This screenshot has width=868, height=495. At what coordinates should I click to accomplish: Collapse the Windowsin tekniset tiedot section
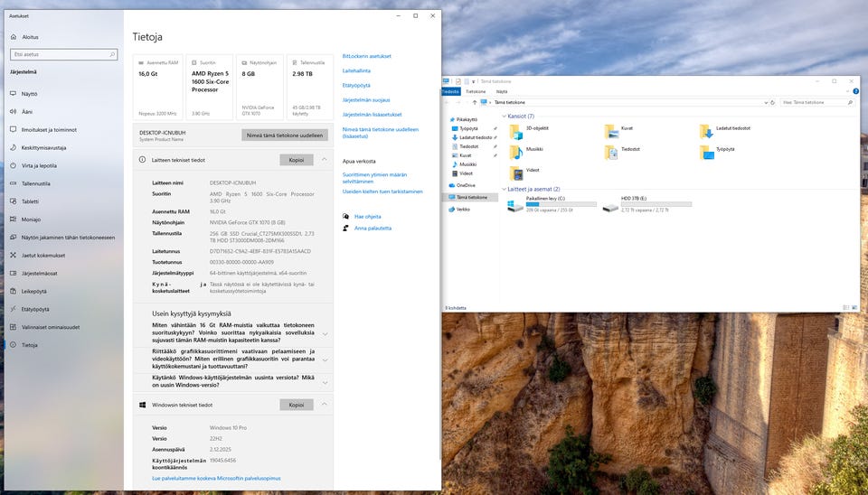click(325, 405)
